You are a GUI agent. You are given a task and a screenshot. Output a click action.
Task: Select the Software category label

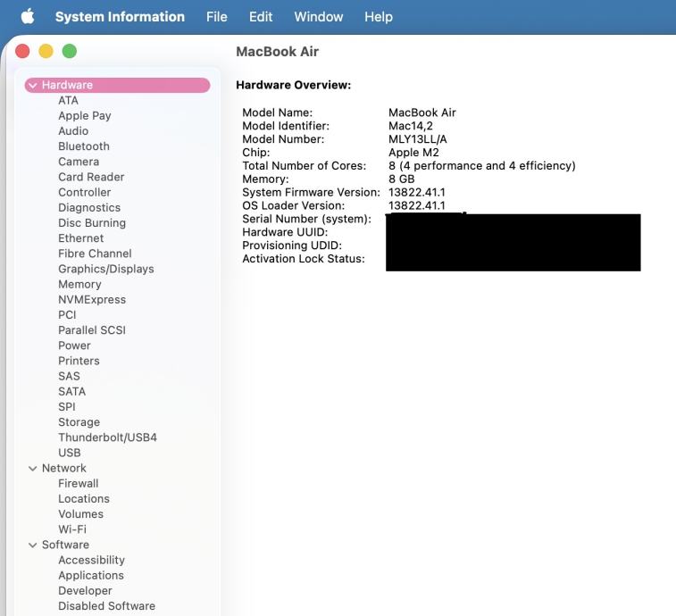click(65, 545)
